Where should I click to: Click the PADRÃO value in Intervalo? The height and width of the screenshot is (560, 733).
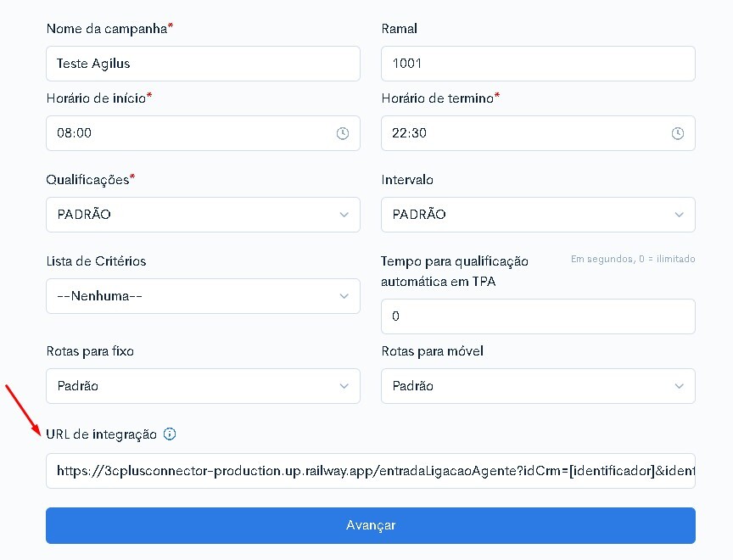click(x=419, y=214)
